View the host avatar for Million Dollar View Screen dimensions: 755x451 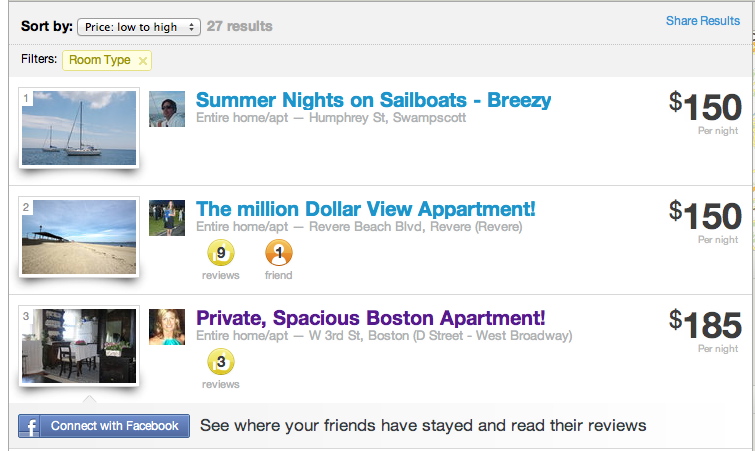(167, 218)
